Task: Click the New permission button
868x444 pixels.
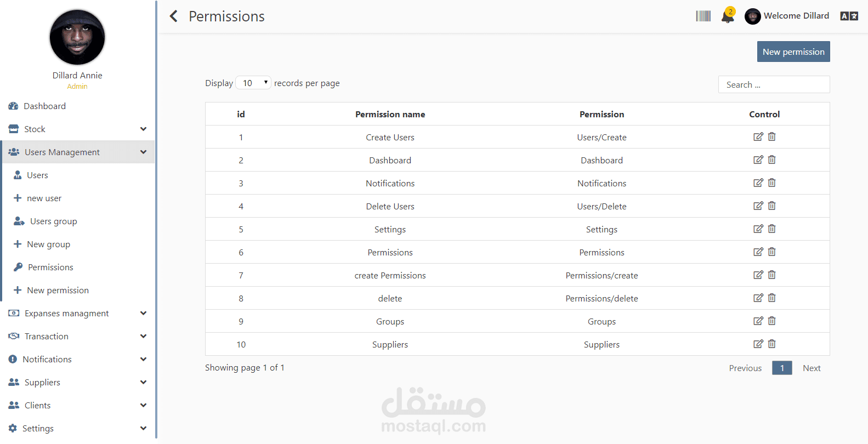Action: pos(793,52)
